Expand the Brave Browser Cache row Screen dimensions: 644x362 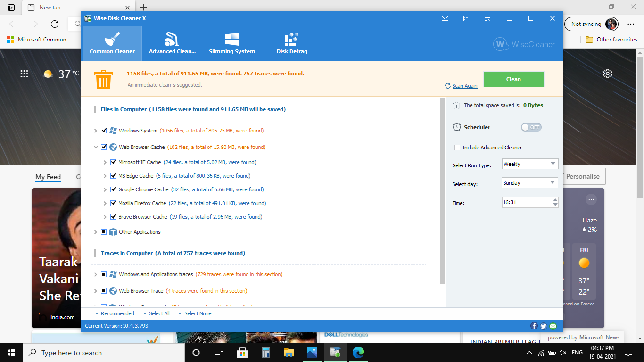pos(105,217)
